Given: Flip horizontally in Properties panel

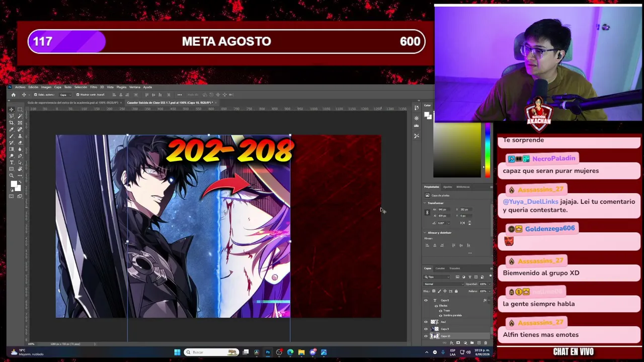Looking at the screenshot, I should point(462,223).
